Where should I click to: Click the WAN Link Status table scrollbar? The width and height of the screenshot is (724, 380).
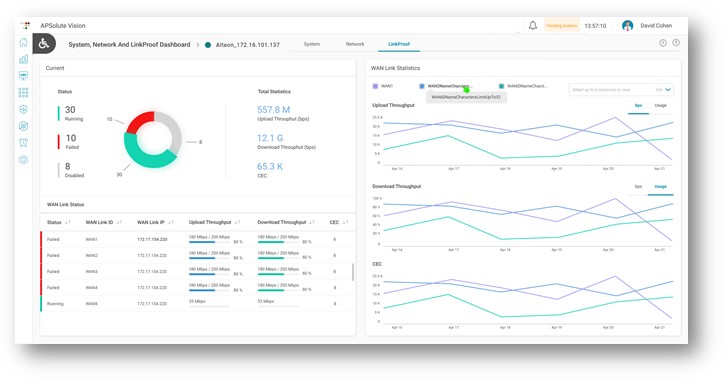point(353,272)
